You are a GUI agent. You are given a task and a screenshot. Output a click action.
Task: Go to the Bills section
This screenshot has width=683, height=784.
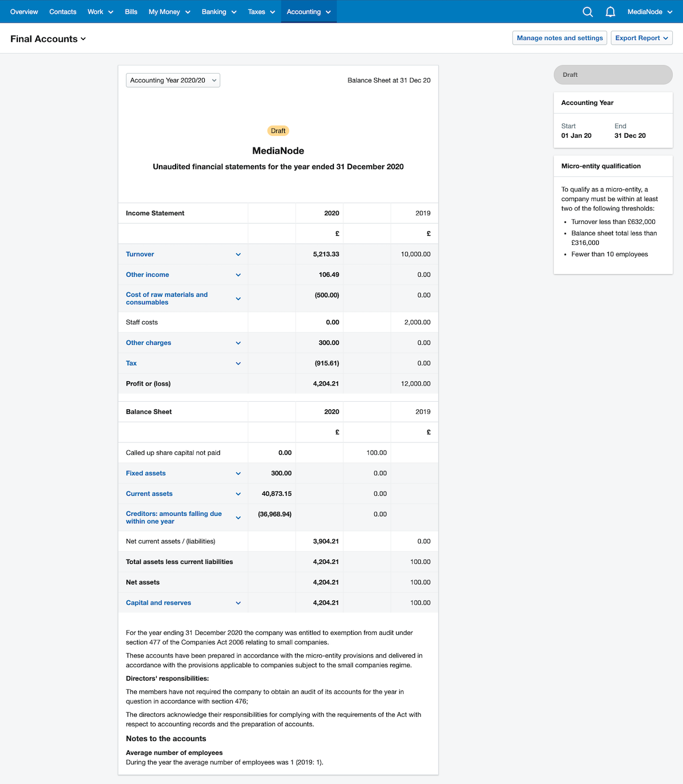[130, 11]
